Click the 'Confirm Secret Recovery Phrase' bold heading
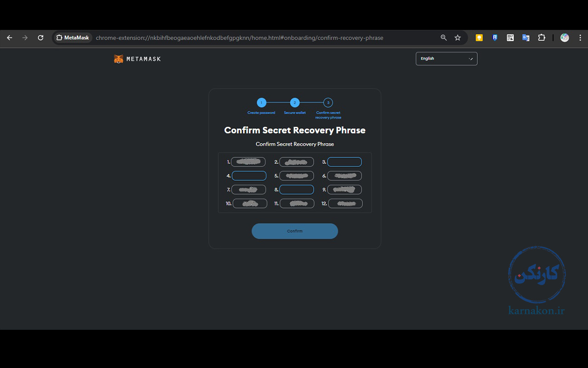This screenshot has width=588, height=368. pyautogui.click(x=295, y=130)
